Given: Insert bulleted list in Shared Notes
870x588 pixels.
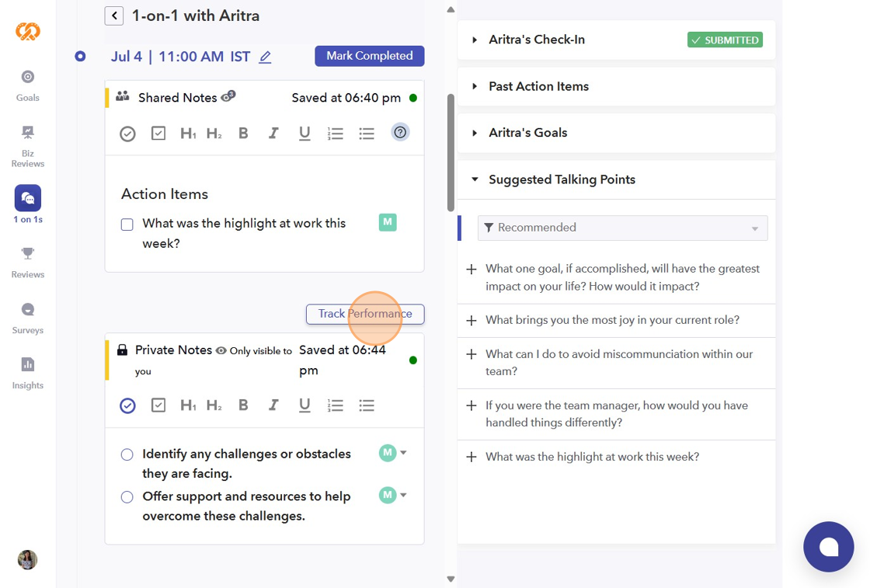Looking at the screenshot, I should [366, 134].
